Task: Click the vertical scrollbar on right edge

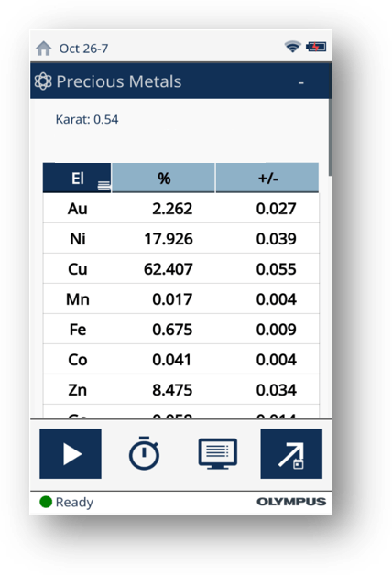Action: point(331,137)
